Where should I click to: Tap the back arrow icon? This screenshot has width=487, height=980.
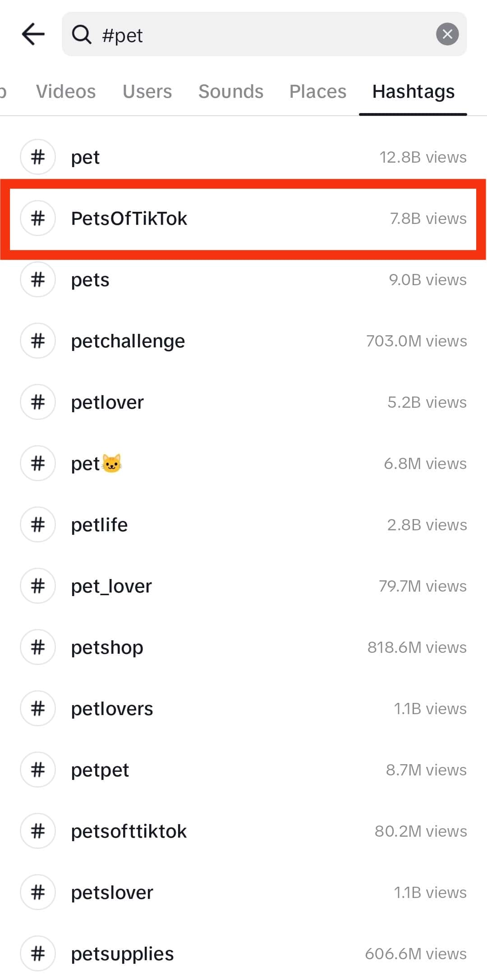pyautogui.click(x=33, y=35)
